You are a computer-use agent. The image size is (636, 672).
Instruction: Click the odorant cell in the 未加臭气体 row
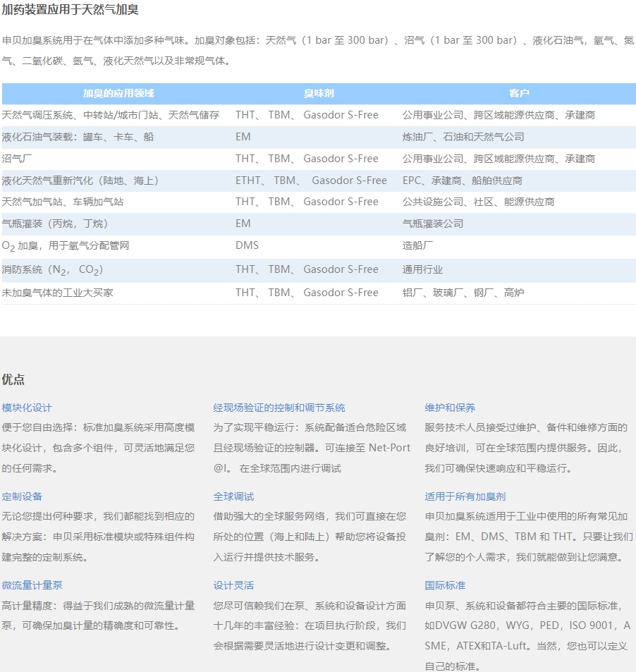click(307, 293)
